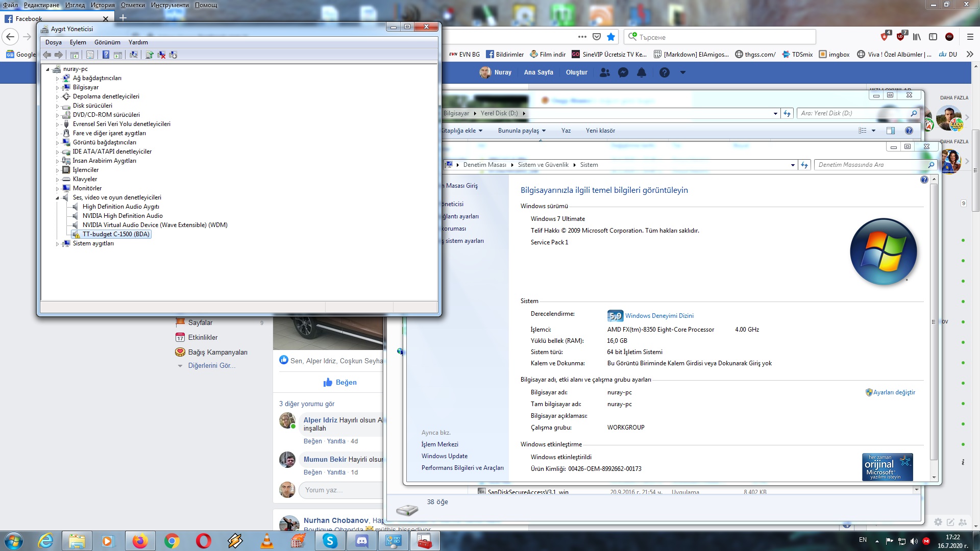Click the scan for hardware changes icon
This screenshot has width=980, height=551.
pos(134,55)
